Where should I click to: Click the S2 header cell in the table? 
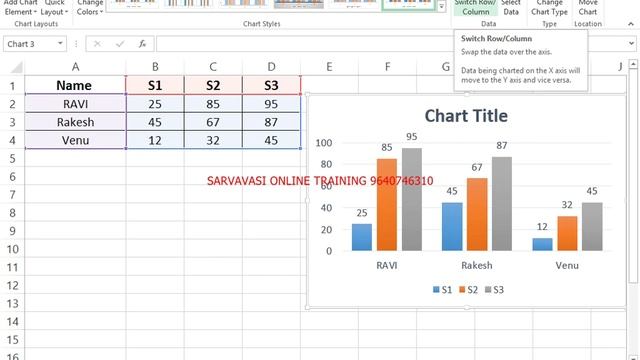coord(213,85)
